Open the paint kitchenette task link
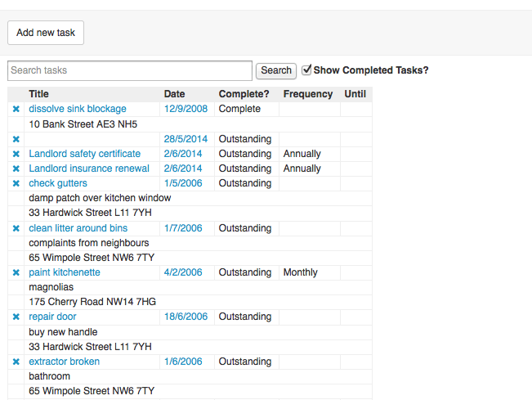 tap(65, 272)
